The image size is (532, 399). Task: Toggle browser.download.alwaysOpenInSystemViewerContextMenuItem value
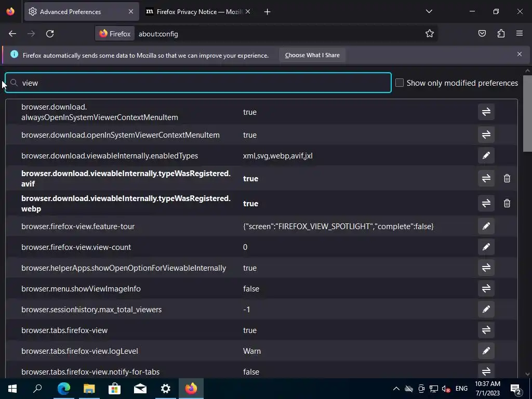pyautogui.click(x=486, y=112)
